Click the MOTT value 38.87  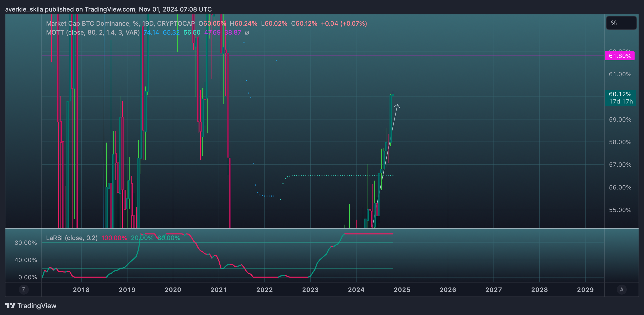pos(233,32)
